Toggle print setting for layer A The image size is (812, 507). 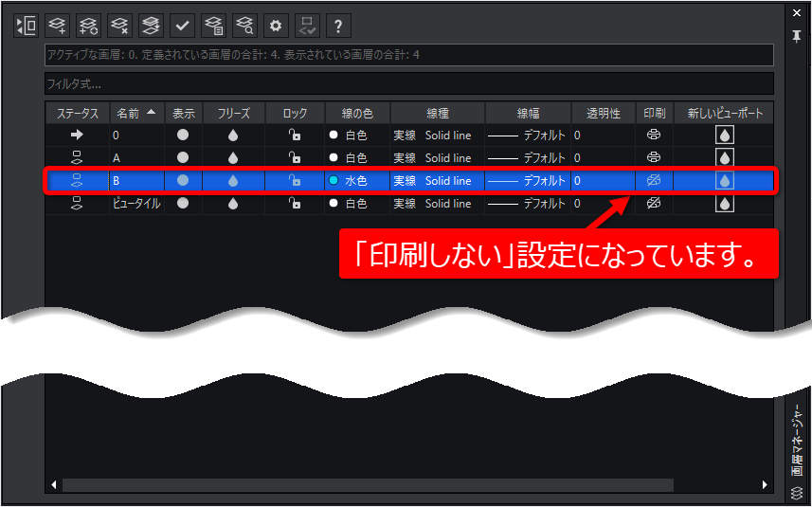click(654, 157)
